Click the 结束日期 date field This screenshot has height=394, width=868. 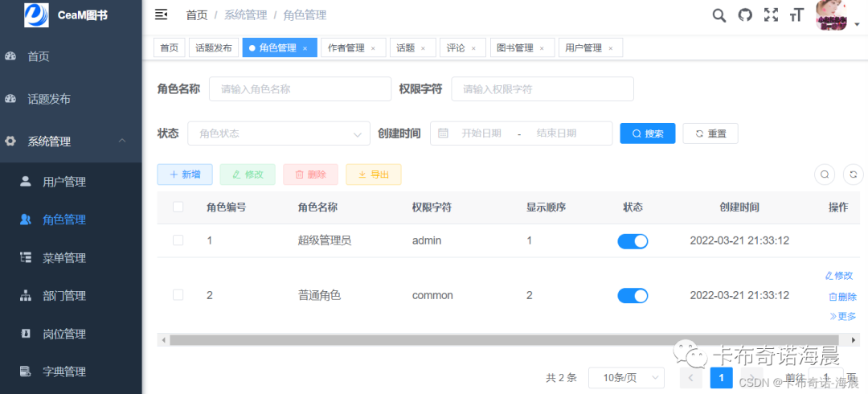tap(556, 133)
